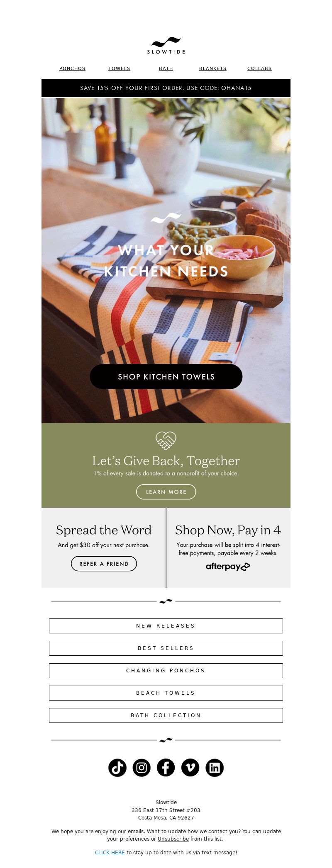Visit the Facebook page icon
This screenshot has height=868, width=332.
pyautogui.click(x=166, y=768)
